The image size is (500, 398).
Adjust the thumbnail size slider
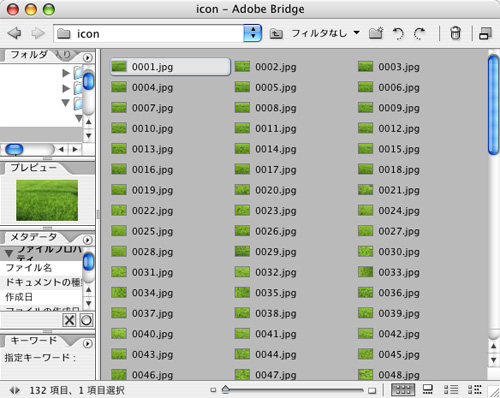tap(226, 389)
